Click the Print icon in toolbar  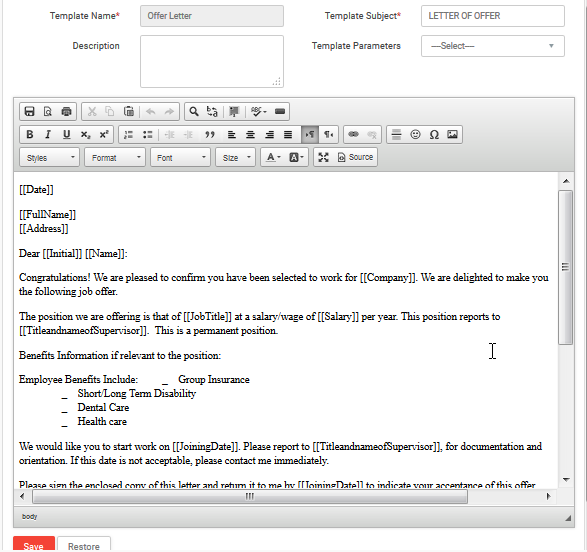(x=67, y=112)
